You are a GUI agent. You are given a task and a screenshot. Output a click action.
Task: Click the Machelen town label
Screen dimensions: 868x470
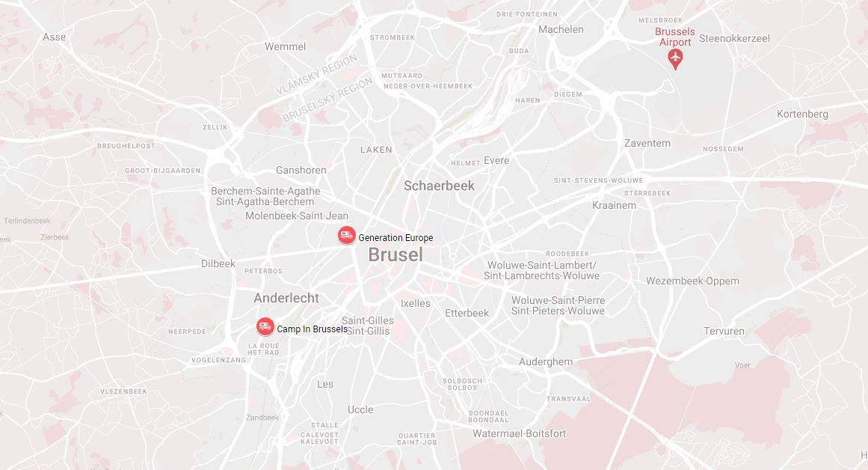pos(561,29)
